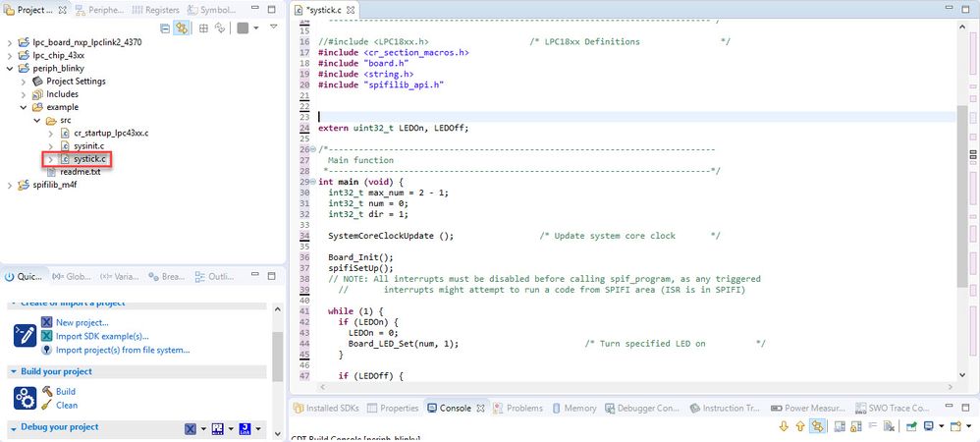Expand lpc_chip_43xx project
Viewport: 980px width, 442px height.
(10, 55)
